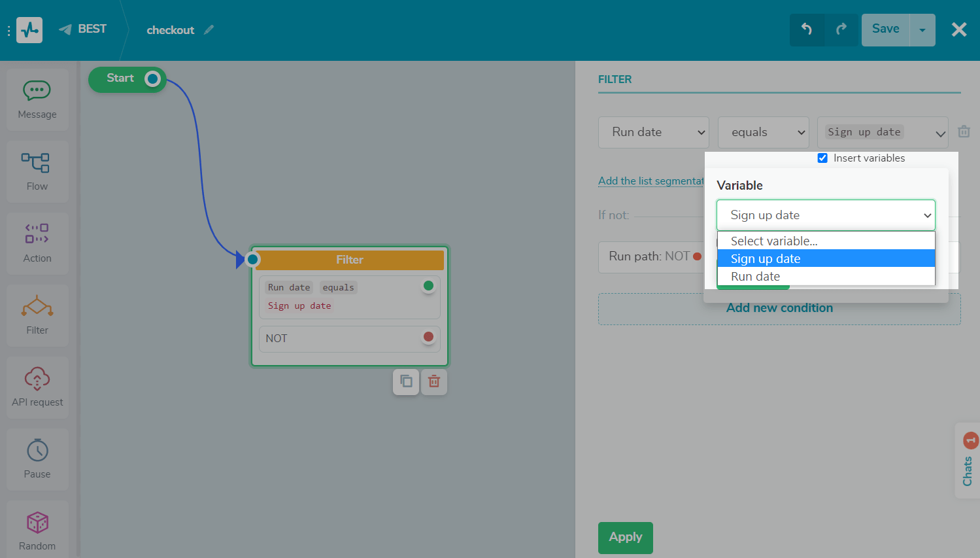Click the Random dice icon
The image size is (980, 558).
coord(37,523)
